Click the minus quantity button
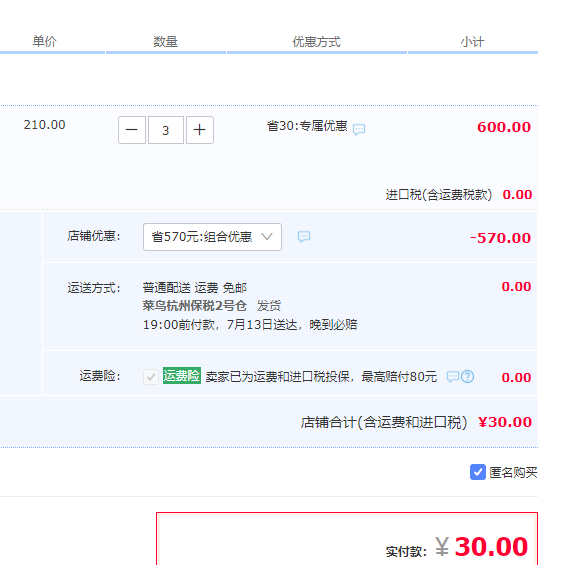The height and width of the screenshot is (565, 568). point(132,130)
